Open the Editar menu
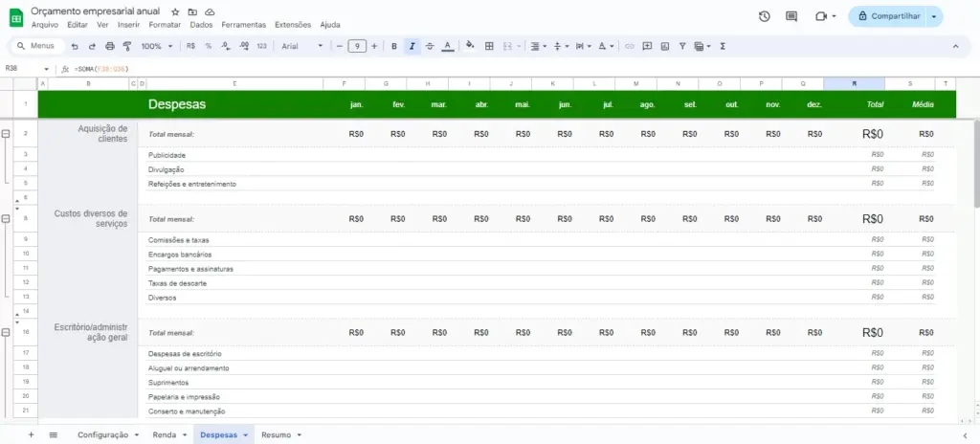 (78, 25)
